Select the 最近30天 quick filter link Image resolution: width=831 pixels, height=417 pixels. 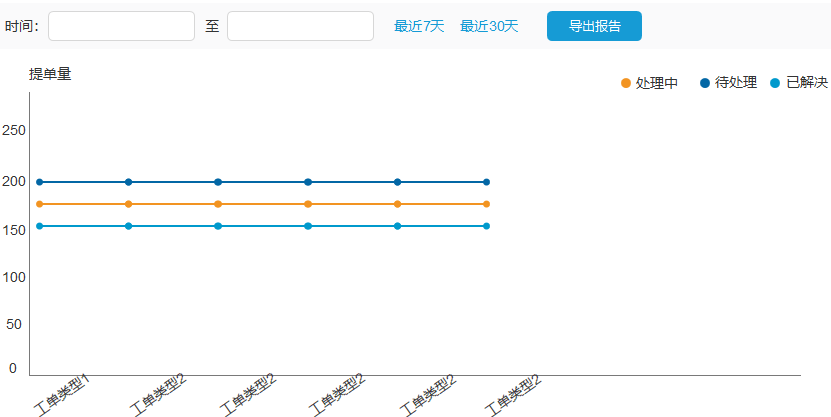point(489,26)
